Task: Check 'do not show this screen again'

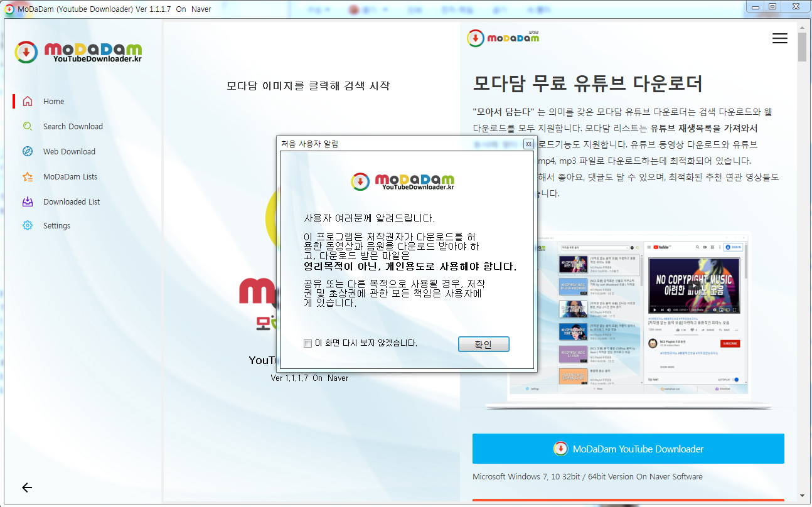Action: [307, 343]
